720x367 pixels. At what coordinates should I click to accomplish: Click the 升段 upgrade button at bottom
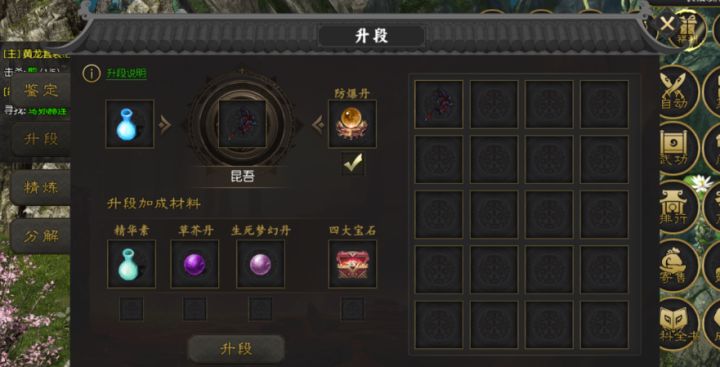tap(236, 349)
